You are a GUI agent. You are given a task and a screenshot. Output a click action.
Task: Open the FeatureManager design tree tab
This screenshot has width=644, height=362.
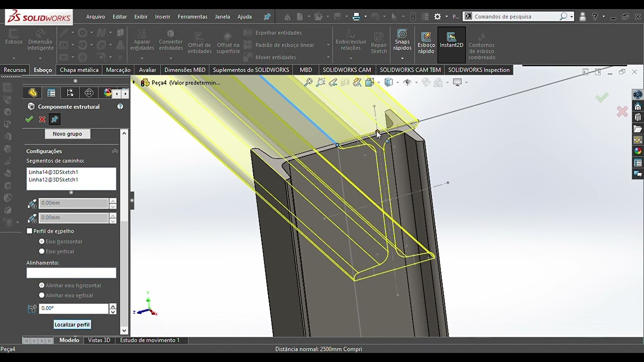coord(33,93)
